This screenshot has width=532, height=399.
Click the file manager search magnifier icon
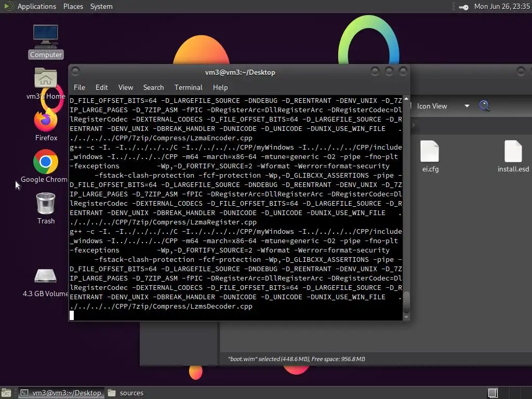click(x=484, y=106)
